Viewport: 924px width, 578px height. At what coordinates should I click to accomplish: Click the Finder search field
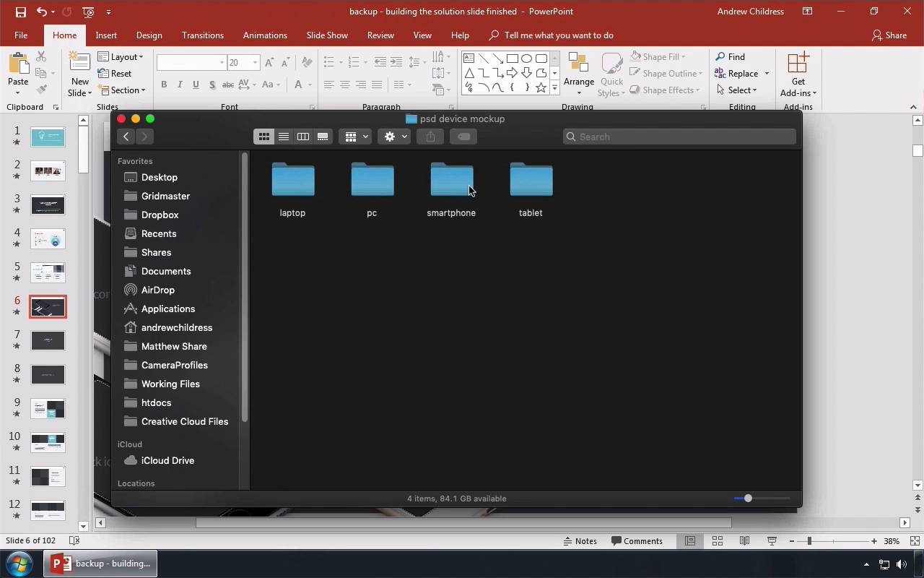(680, 137)
